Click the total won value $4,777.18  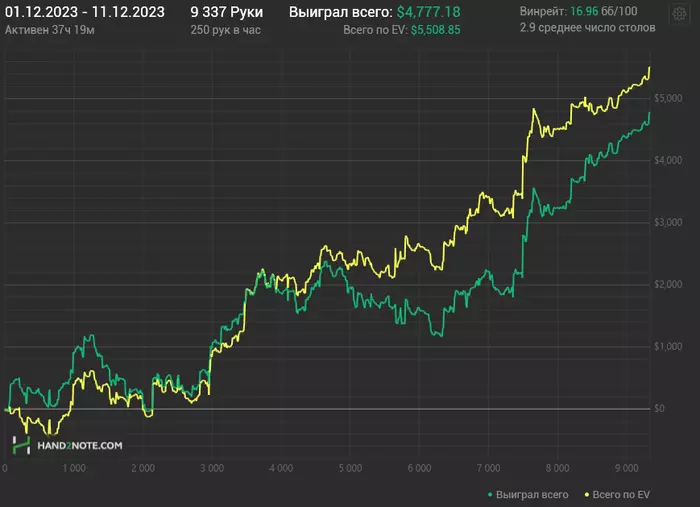pyautogui.click(x=429, y=12)
